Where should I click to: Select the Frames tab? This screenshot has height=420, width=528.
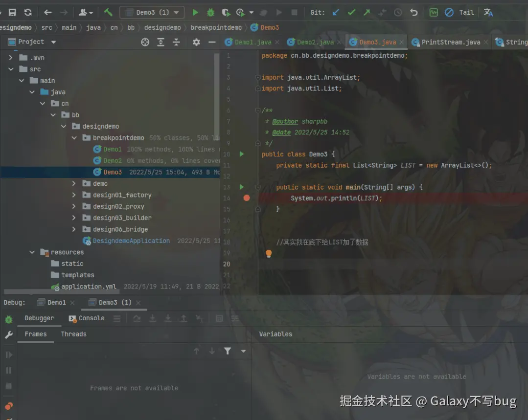click(x=35, y=334)
